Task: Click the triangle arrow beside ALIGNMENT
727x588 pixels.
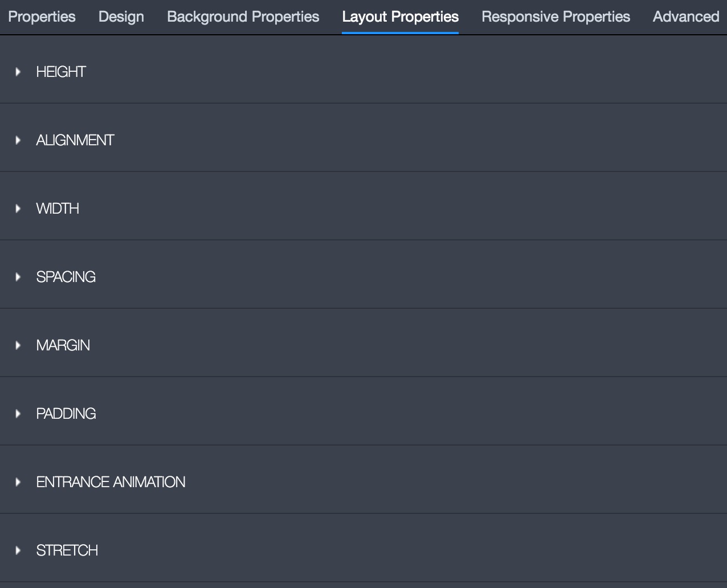Action: click(x=18, y=140)
